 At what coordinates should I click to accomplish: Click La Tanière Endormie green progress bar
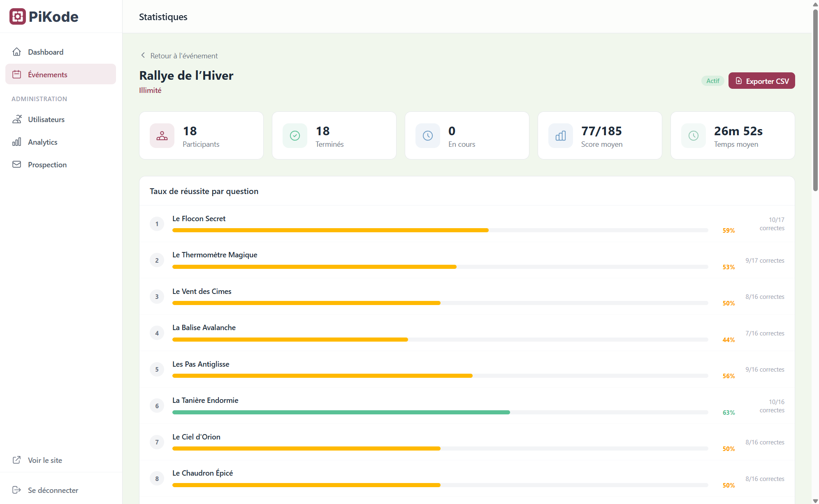click(x=440, y=412)
